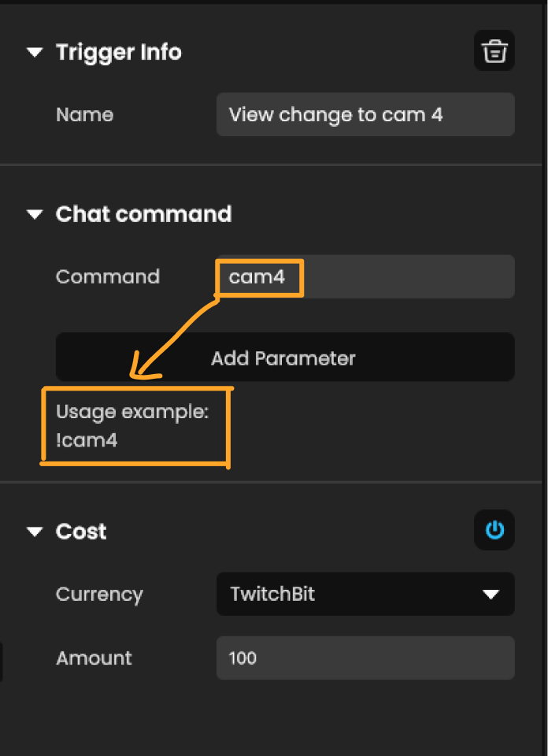Click the Command field containing cam4
The image size is (548, 756).
365,276
